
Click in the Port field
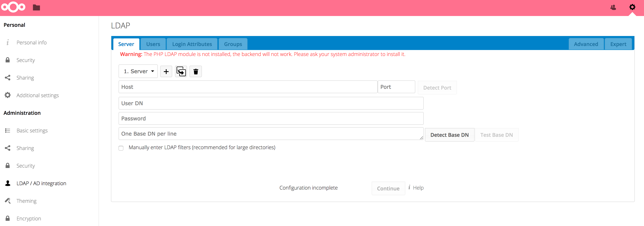click(396, 87)
